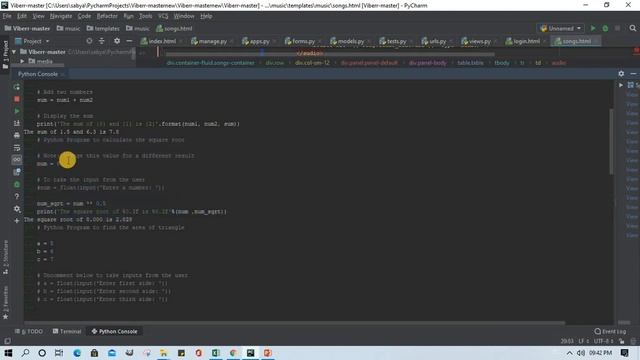The height and width of the screenshot is (360, 640).
Task: Open the Unnamed run configuration dropdown
Action: tap(561, 28)
